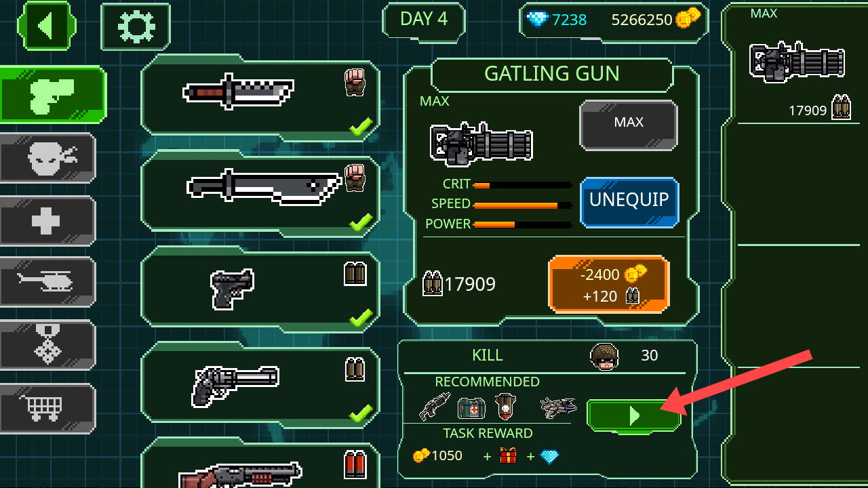The width and height of the screenshot is (868, 488).
Task: Buy 120 ammo for 2400 coins
Action: pyautogui.click(x=609, y=284)
